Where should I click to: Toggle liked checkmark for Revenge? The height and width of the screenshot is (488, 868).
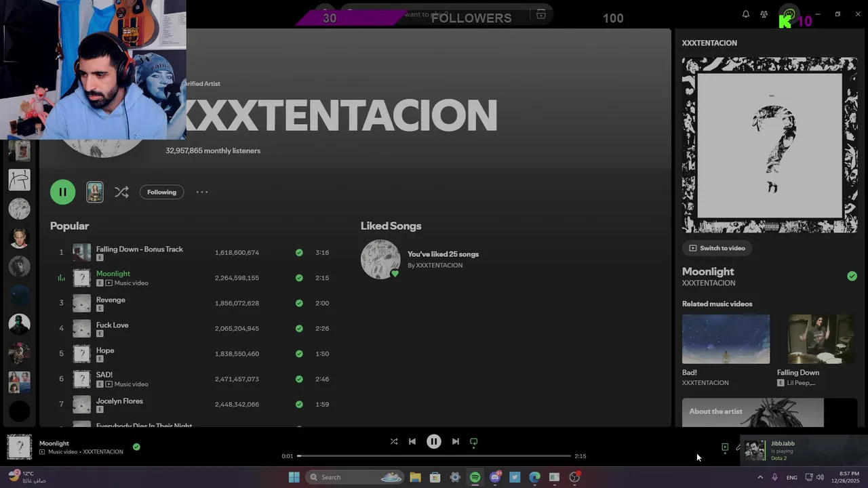coord(299,303)
